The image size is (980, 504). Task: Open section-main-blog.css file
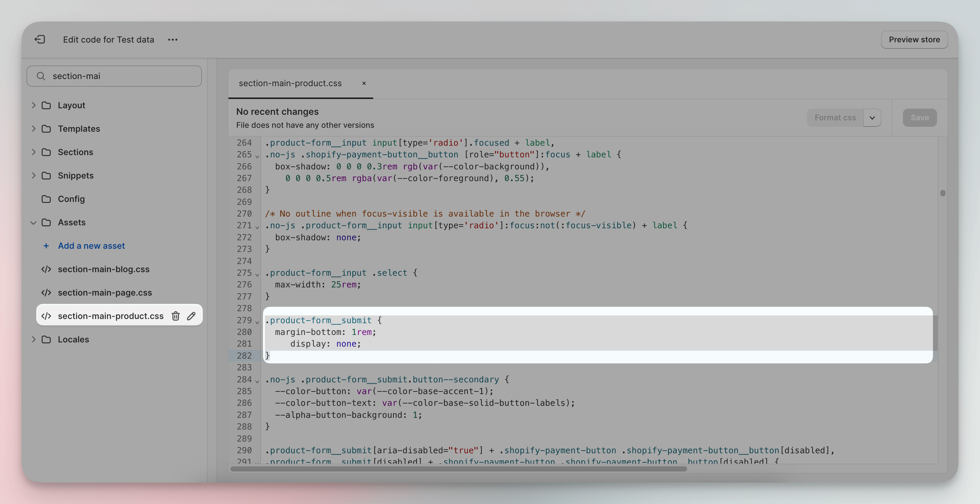tap(103, 269)
